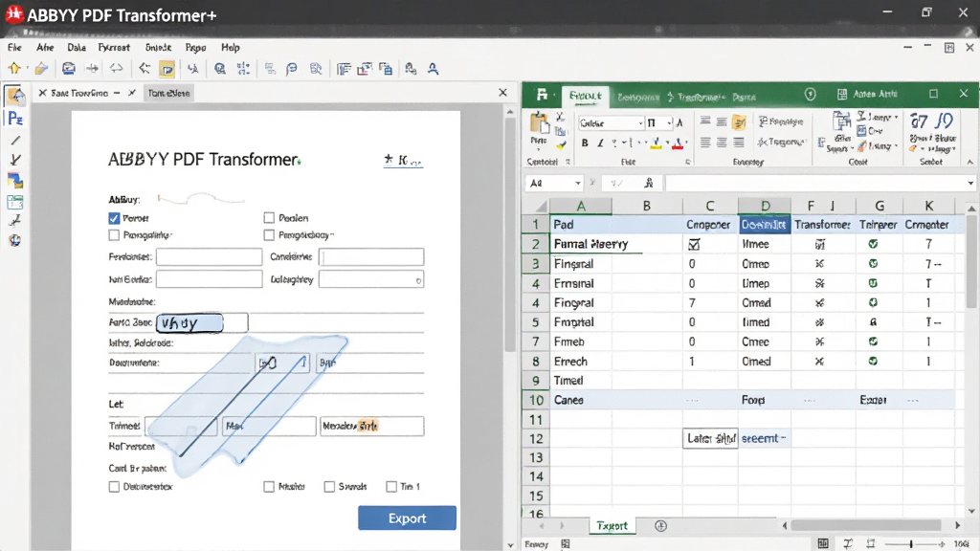The width and height of the screenshot is (980, 551).
Task: Switch to the Transformer ribbon tab in Excel
Action: (x=700, y=97)
